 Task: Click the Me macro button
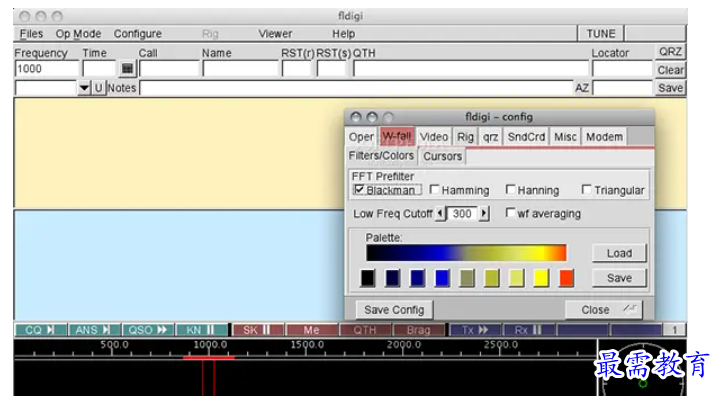(311, 330)
